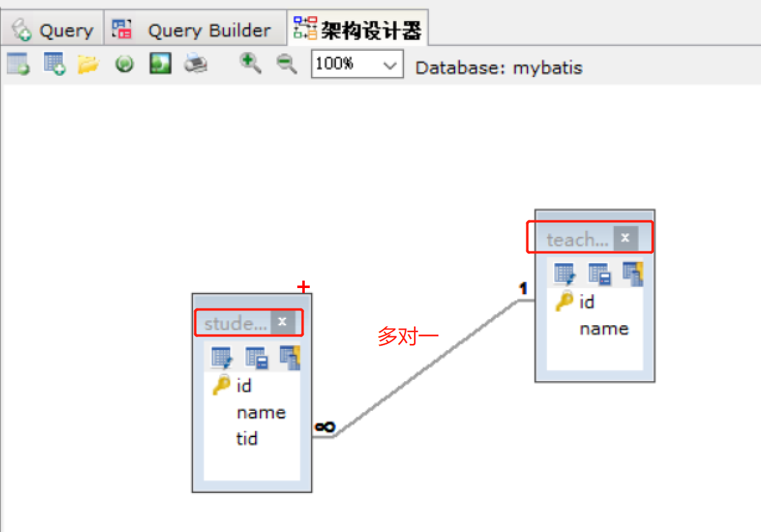Open a saved schema with folder icon

pos(88,64)
